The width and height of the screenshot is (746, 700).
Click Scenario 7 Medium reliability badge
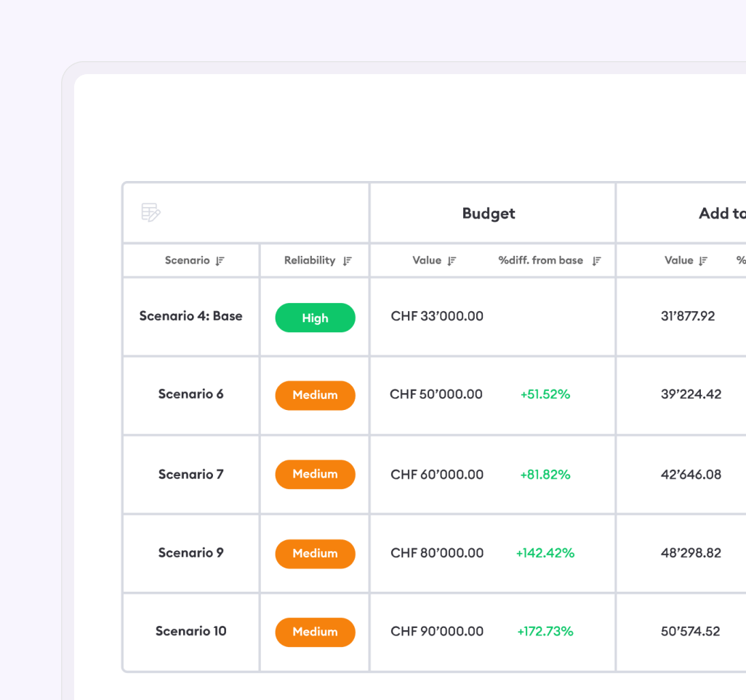click(x=315, y=474)
